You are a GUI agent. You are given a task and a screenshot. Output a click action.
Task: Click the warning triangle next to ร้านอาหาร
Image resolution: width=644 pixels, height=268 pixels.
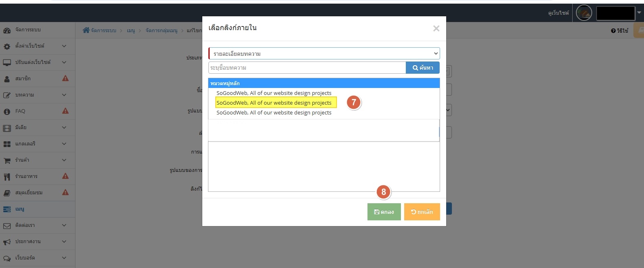pos(65,176)
